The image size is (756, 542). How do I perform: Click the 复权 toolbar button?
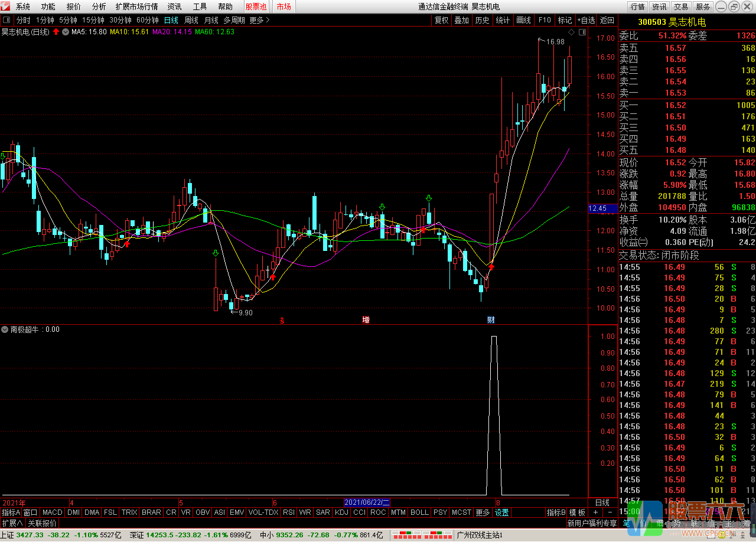441,20
